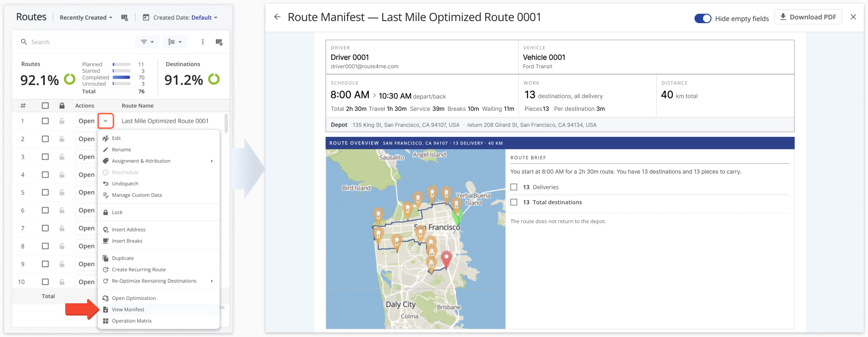Select Undispatch in the actions menu
The width and height of the screenshot is (868, 337).
pyautogui.click(x=158, y=184)
